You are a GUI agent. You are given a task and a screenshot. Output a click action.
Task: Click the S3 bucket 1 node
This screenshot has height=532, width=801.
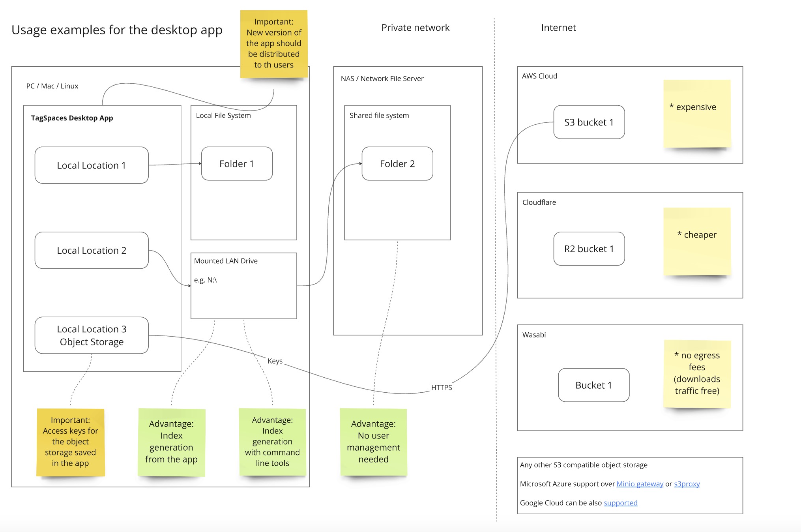point(589,122)
